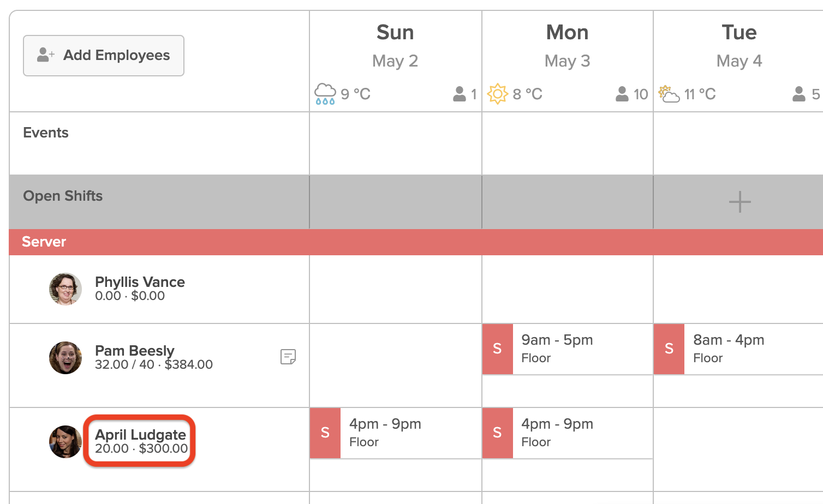The image size is (823, 504).
Task: Select April's Monday 4pm - 9pm shift
Action: [x=568, y=433]
